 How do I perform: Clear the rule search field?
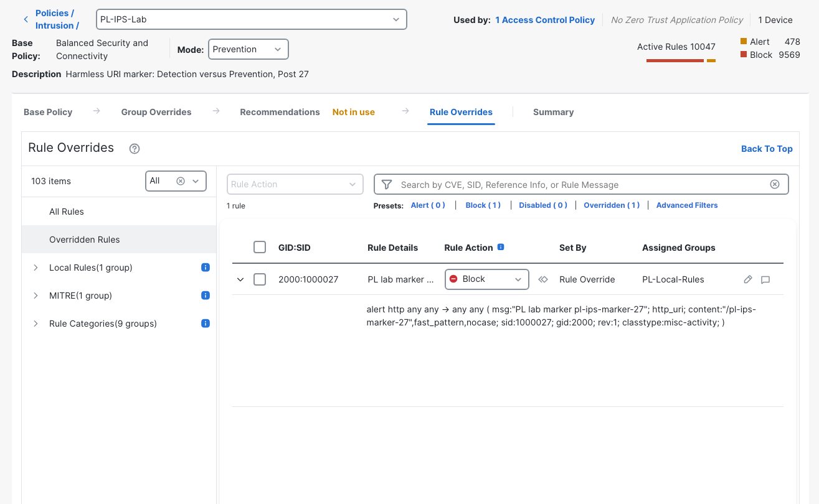pos(775,184)
